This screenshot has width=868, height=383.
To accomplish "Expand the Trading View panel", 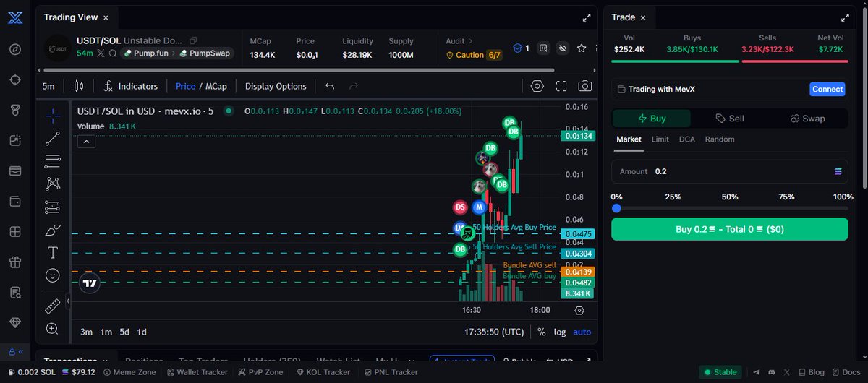I will tap(587, 18).
